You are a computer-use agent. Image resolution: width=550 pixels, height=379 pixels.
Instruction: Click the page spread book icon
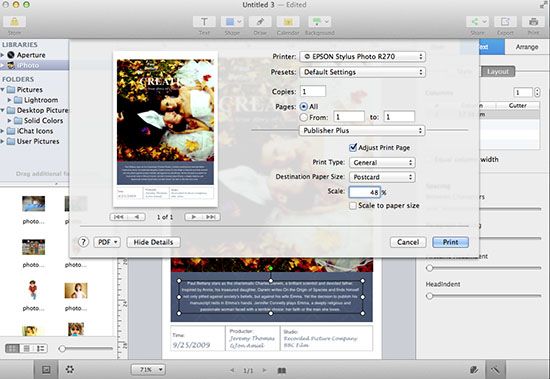click(281, 370)
